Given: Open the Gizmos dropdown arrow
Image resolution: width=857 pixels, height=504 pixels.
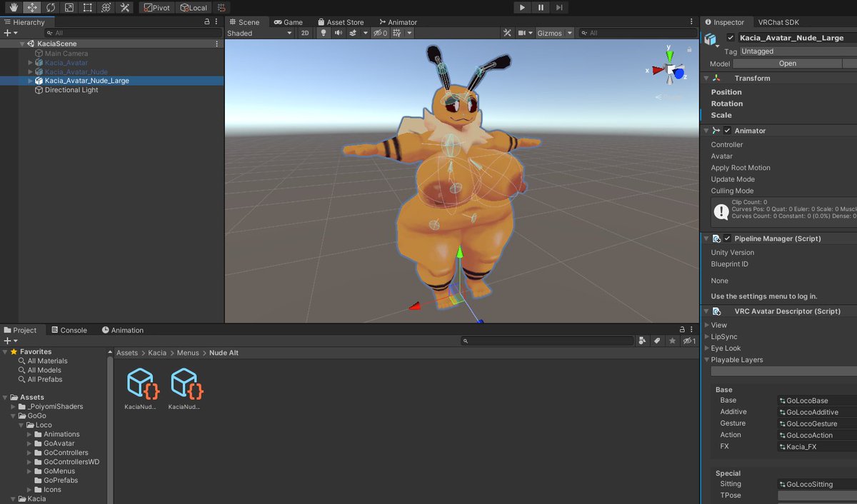Looking at the screenshot, I should tap(570, 33).
